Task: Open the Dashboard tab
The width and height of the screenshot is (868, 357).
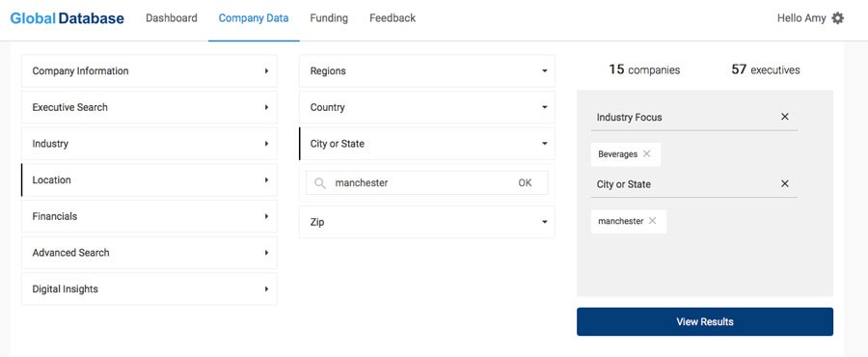Action: tap(171, 18)
